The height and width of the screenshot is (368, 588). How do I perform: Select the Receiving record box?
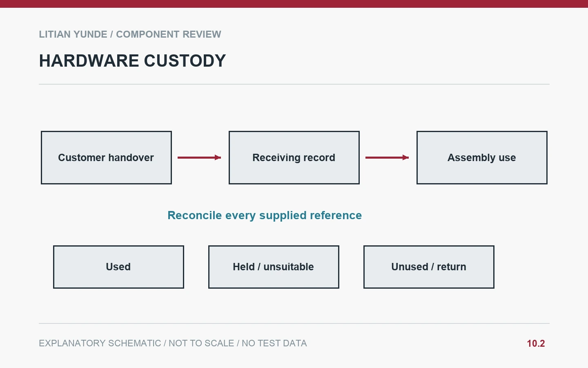(294, 158)
